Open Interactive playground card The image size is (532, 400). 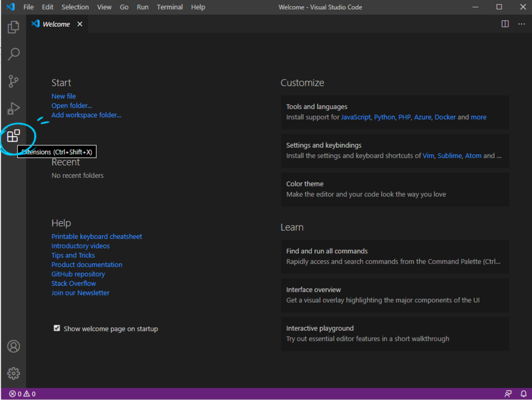395,334
